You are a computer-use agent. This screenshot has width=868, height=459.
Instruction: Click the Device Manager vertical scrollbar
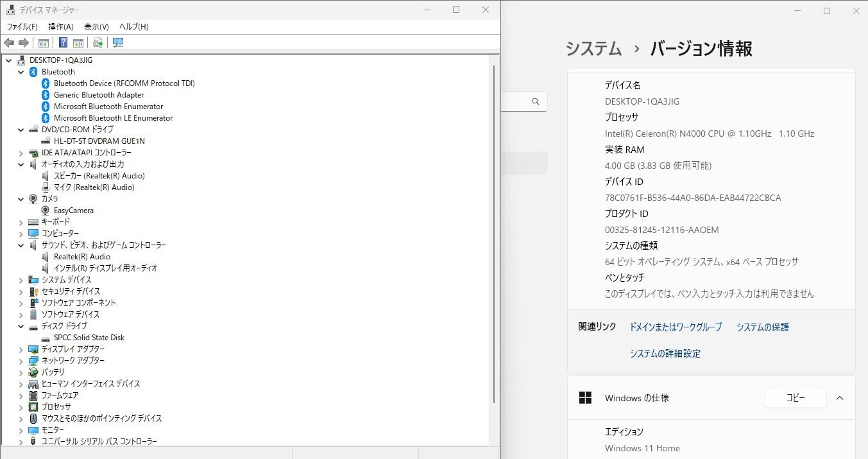(x=494, y=234)
